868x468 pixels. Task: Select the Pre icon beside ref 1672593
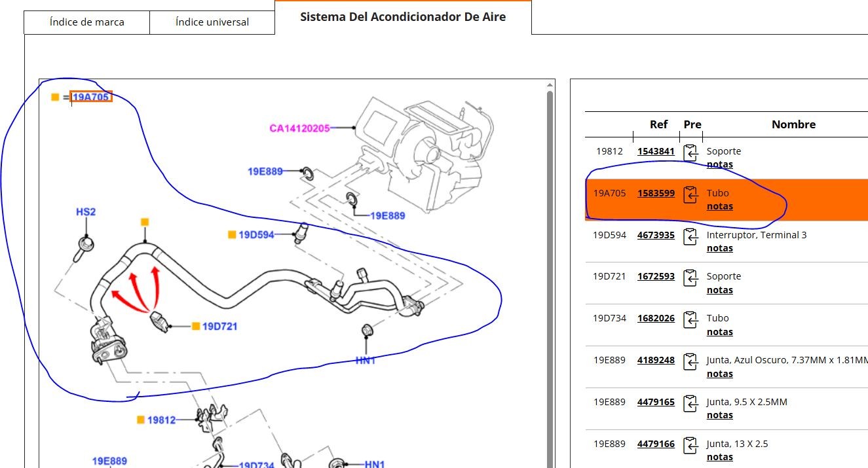coord(690,278)
